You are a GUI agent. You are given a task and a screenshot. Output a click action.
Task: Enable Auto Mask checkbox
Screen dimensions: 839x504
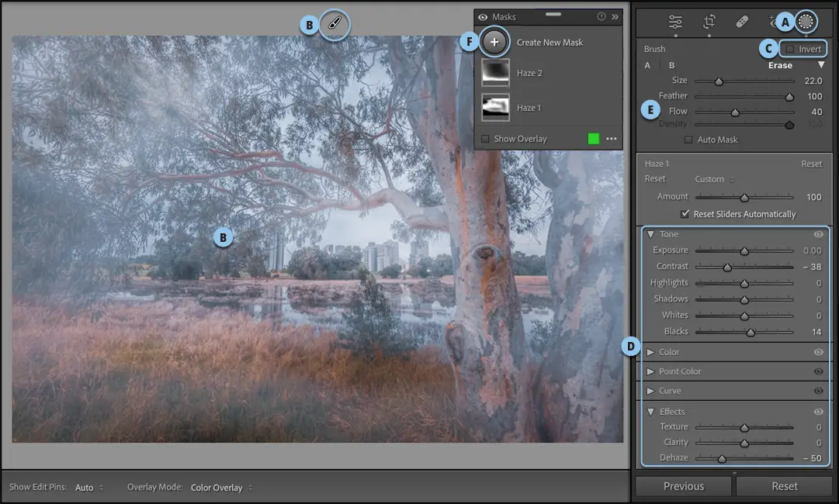coord(688,140)
